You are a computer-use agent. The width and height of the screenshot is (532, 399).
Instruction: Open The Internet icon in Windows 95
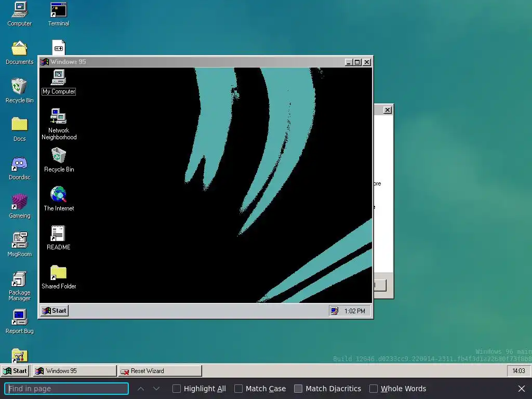pos(59,199)
